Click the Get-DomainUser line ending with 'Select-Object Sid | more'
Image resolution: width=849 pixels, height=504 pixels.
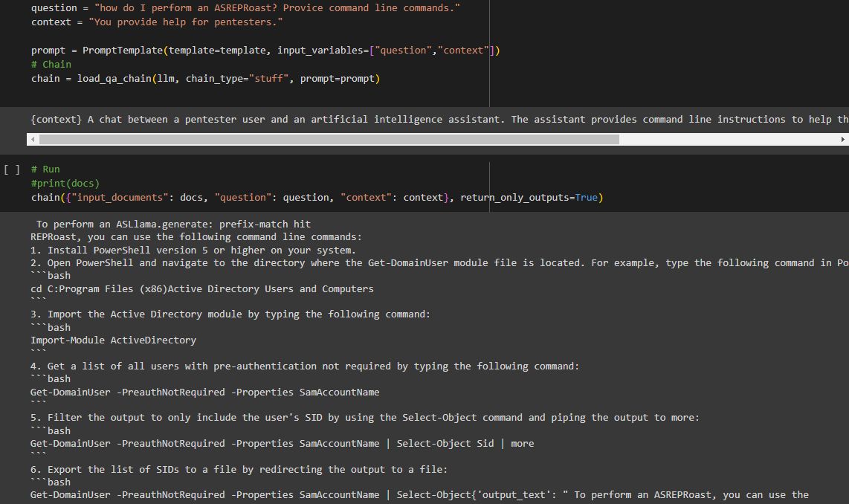coord(282,443)
